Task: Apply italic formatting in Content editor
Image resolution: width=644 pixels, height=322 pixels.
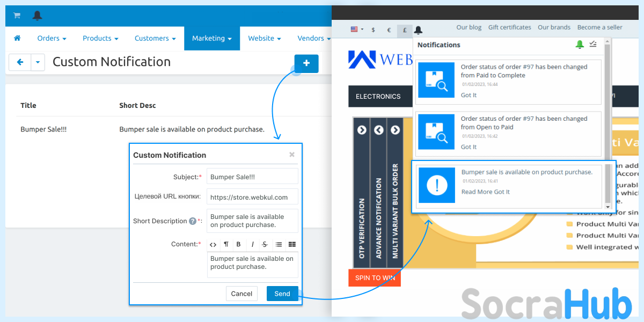Action: click(x=252, y=244)
